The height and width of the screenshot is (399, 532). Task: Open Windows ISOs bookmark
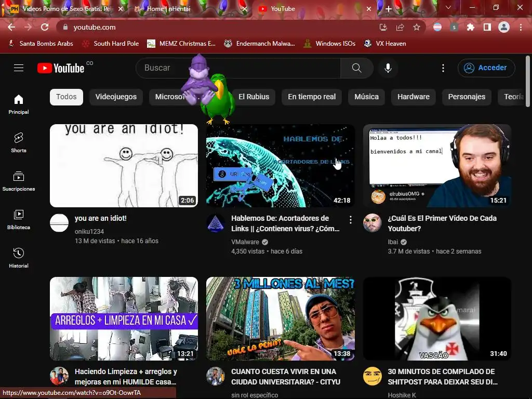[x=330, y=44]
